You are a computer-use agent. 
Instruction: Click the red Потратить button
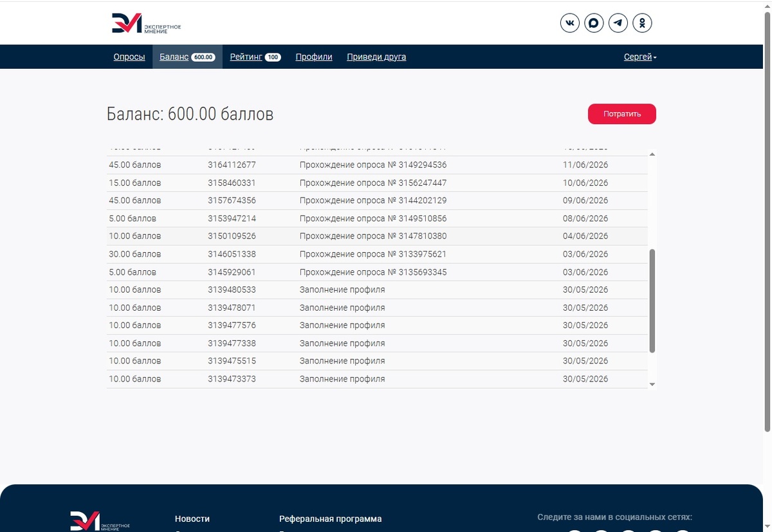click(622, 114)
